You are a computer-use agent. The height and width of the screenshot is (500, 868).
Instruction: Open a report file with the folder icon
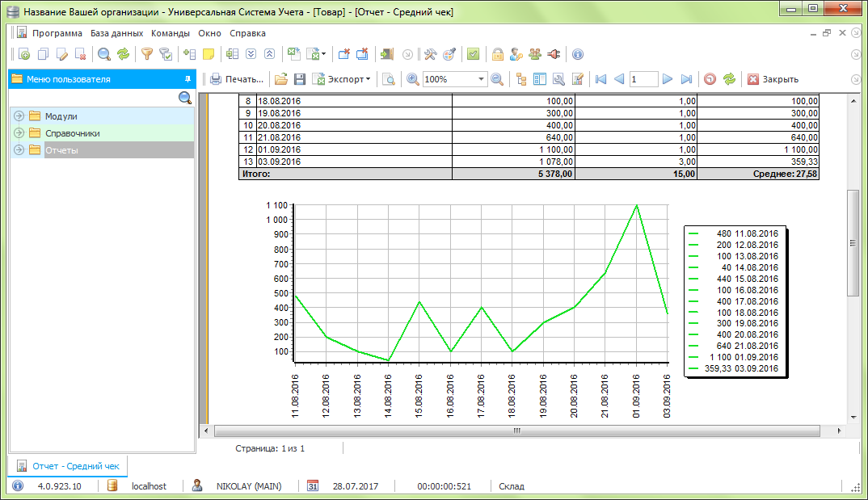coord(280,79)
